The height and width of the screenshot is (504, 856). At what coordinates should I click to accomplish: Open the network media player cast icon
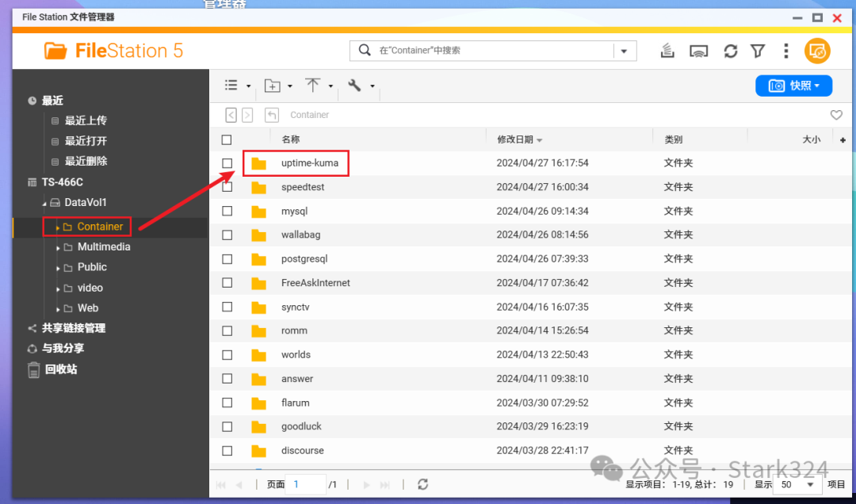pos(699,52)
